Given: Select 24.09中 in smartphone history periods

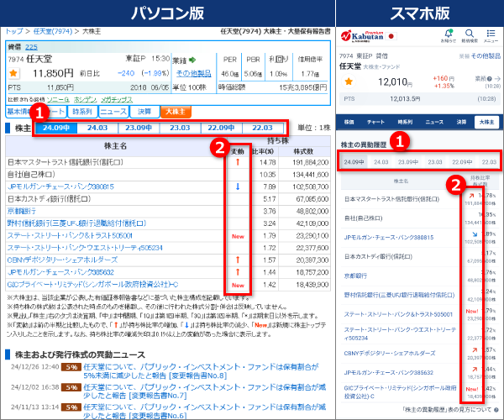Looking at the screenshot, I should (x=354, y=162).
